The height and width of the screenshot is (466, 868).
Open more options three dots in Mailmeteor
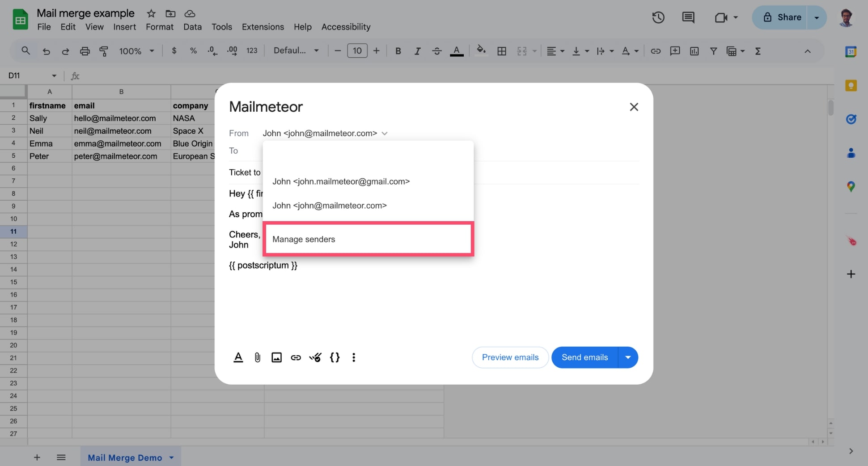click(x=354, y=357)
